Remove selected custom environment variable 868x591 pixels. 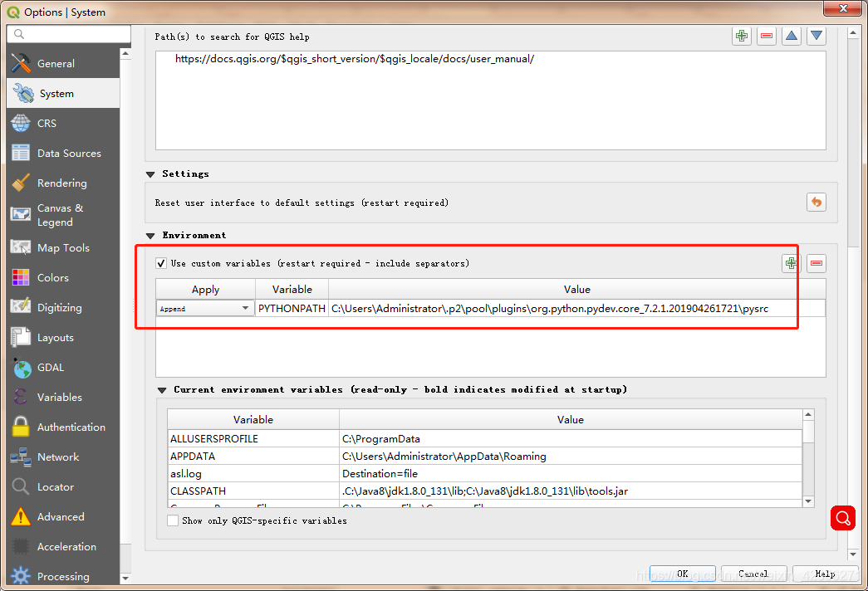point(817,263)
